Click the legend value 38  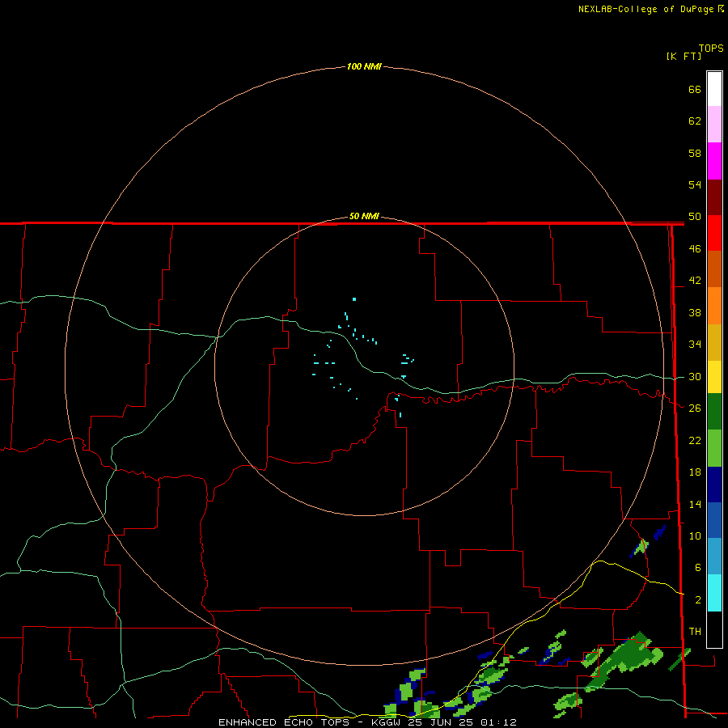click(695, 313)
